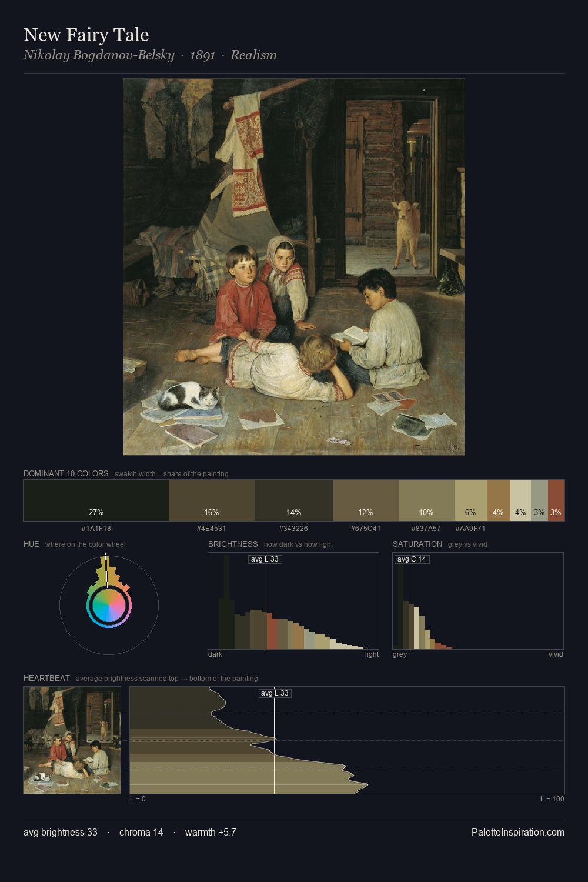Click the hex code '#675C41' label
This screenshot has height=882, width=588.
(x=366, y=529)
